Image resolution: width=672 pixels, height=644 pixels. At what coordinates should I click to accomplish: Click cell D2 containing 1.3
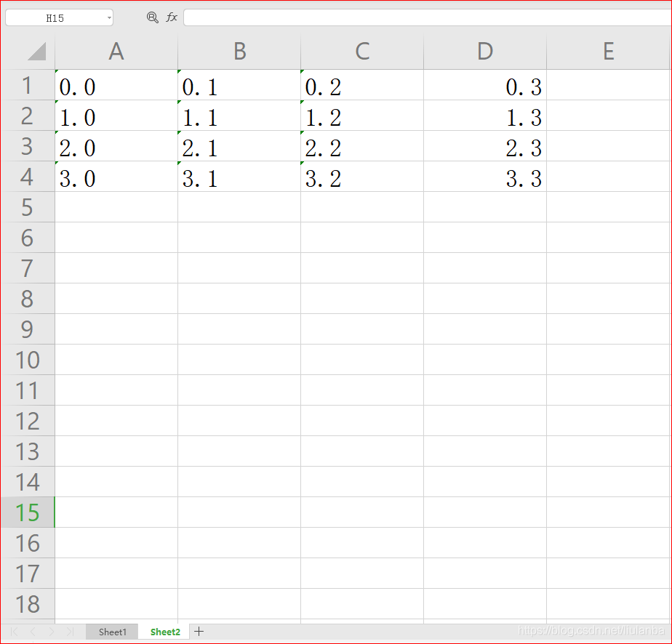pyautogui.click(x=485, y=116)
